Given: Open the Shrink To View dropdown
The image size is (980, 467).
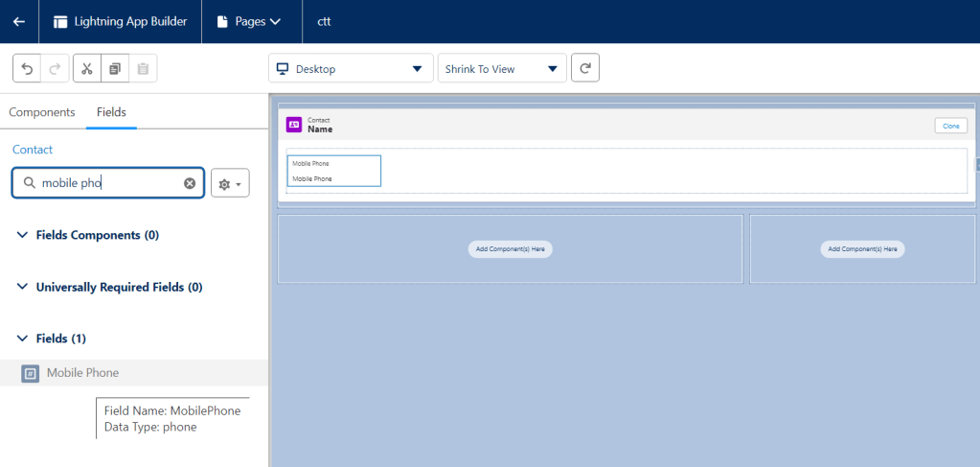Looking at the screenshot, I should coord(501,69).
